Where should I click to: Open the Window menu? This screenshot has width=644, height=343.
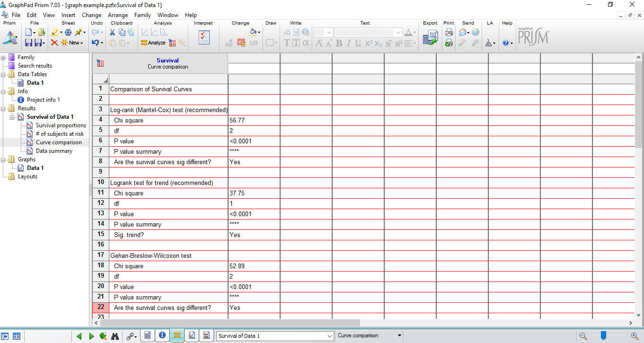168,15
